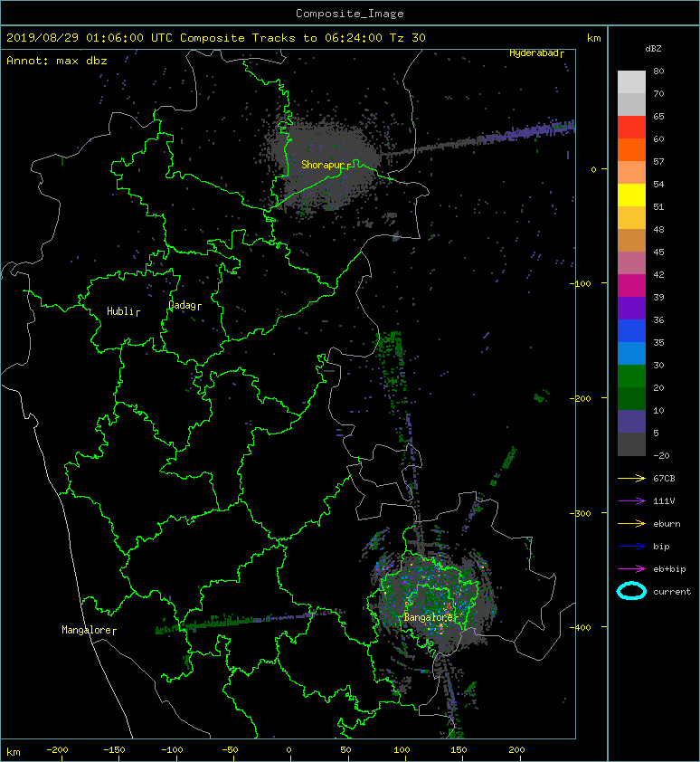Click the 200 tick on horizontal axis

tap(517, 750)
